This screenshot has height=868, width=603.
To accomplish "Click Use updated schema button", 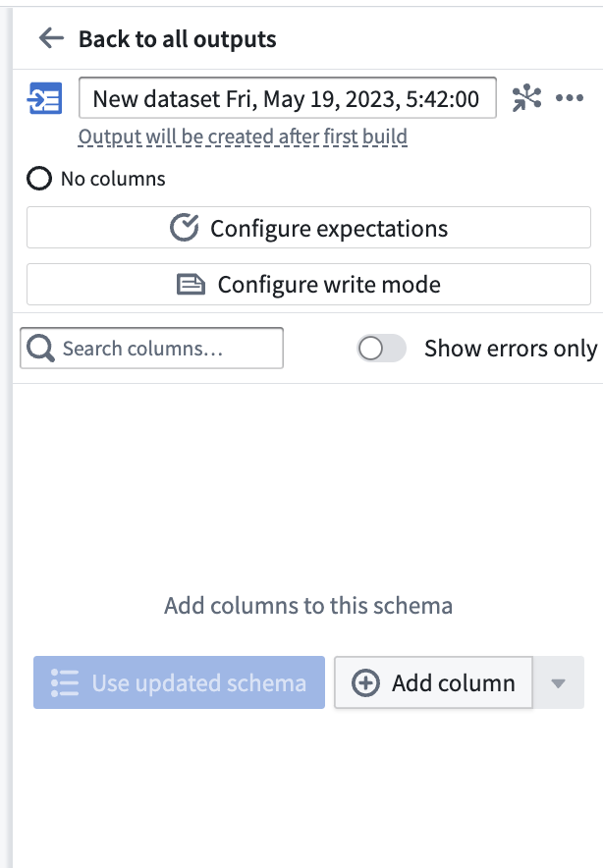I will pos(179,682).
